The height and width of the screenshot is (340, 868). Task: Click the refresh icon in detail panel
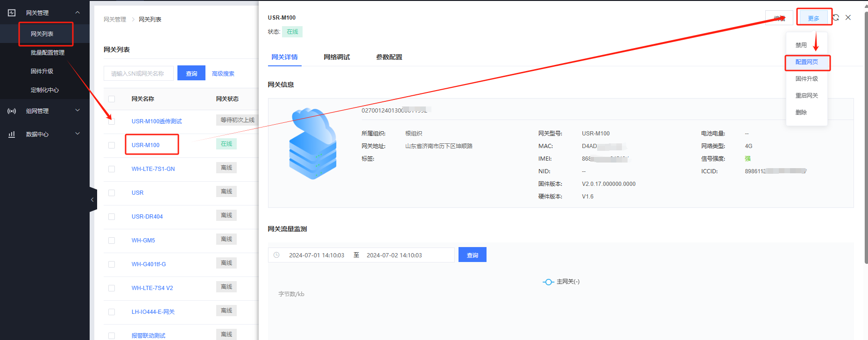[x=836, y=18]
